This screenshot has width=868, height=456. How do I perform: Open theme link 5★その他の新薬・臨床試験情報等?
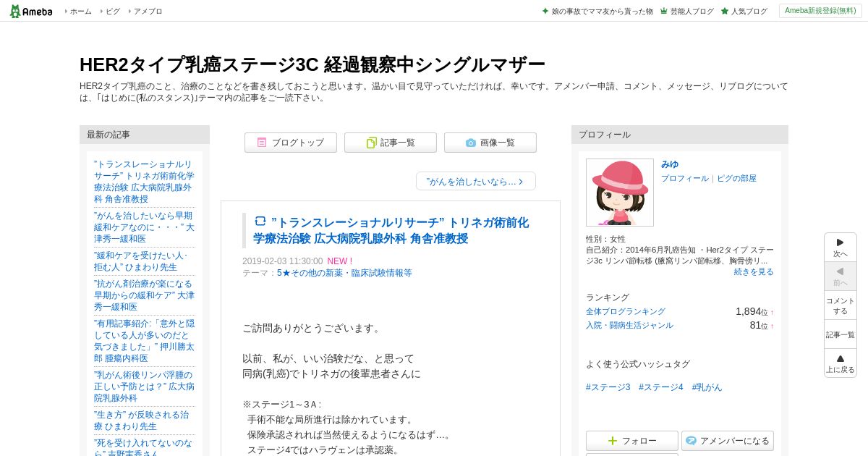coord(344,273)
